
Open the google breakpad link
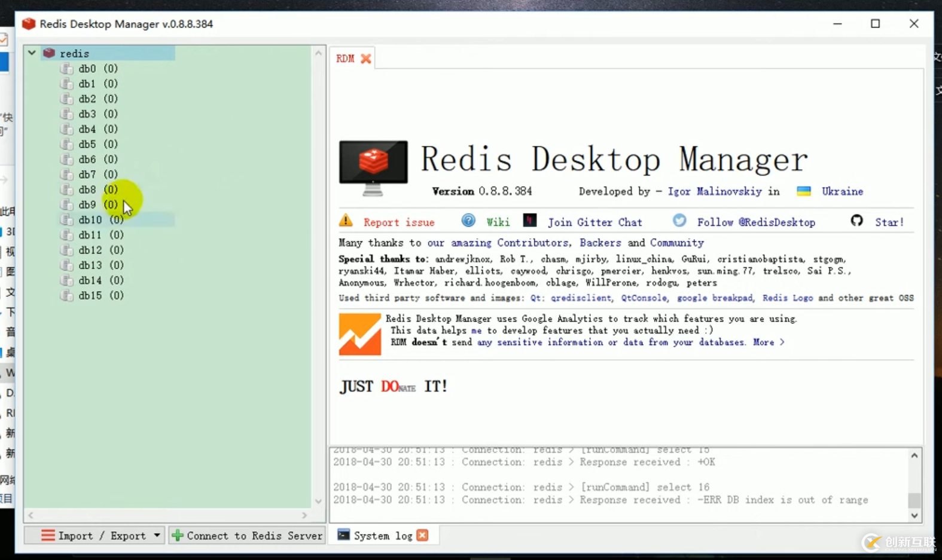(715, 298)
